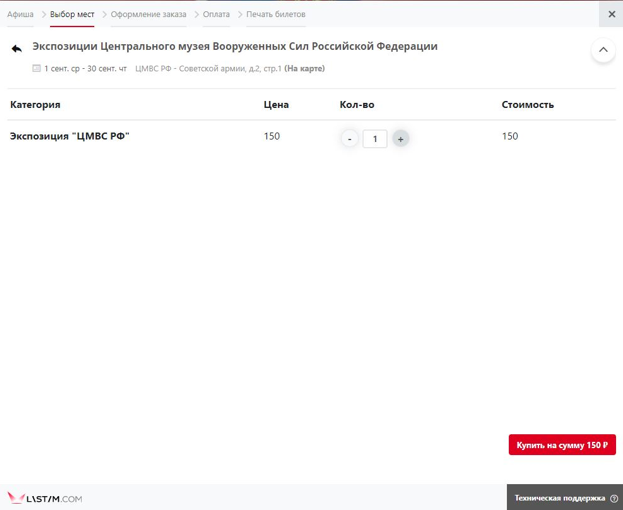Click the Экспозиция "ЦМВС РФ" category row
The height and width of the screenshot is (510, 623).
pos(70,137)
